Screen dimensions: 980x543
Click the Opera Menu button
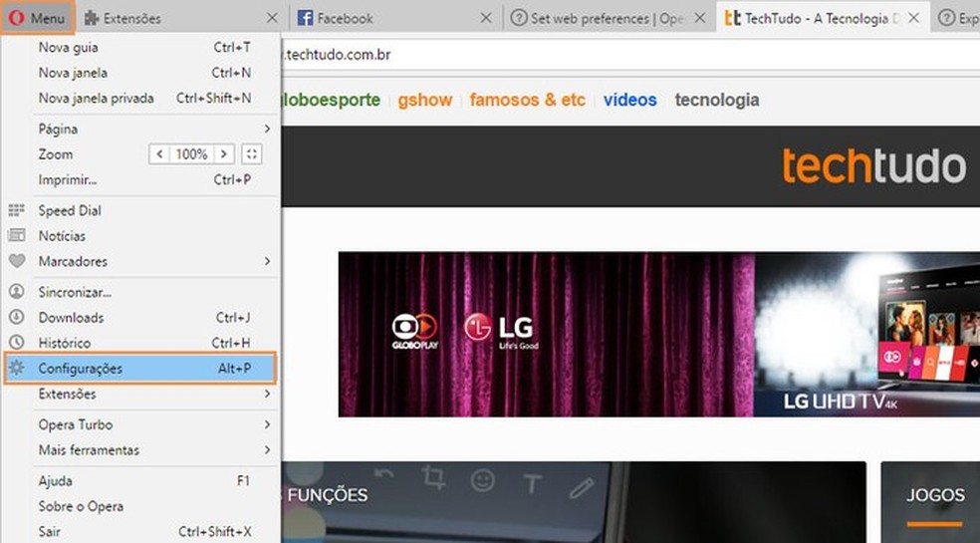38,18
